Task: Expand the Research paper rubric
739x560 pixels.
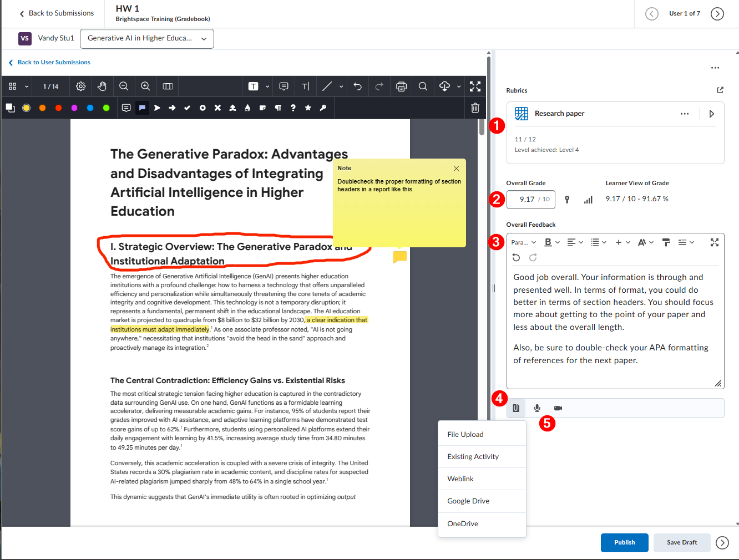Action: pyautogui.click(x=711, y=114)
